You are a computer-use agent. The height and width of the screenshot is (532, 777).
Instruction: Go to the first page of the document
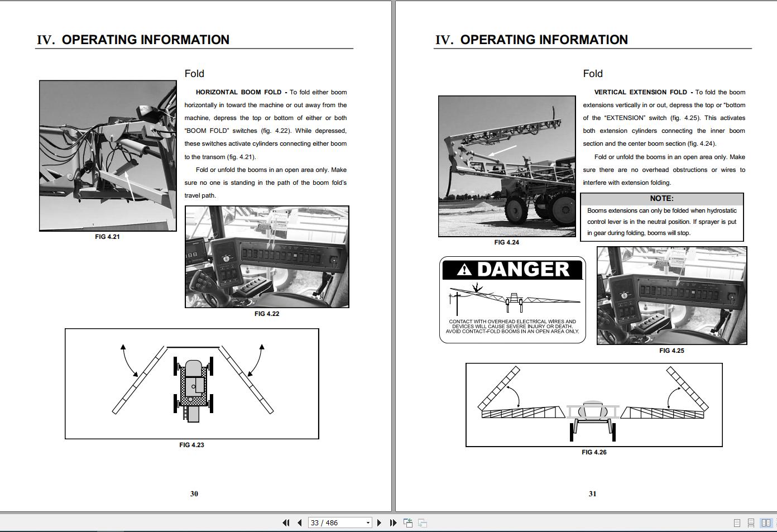click(x=286, y=522)
